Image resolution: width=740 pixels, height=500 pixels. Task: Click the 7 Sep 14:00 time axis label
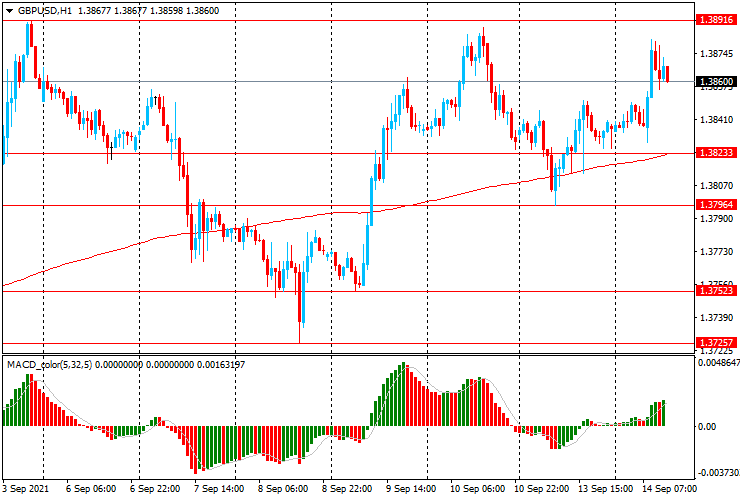point(219,489)
